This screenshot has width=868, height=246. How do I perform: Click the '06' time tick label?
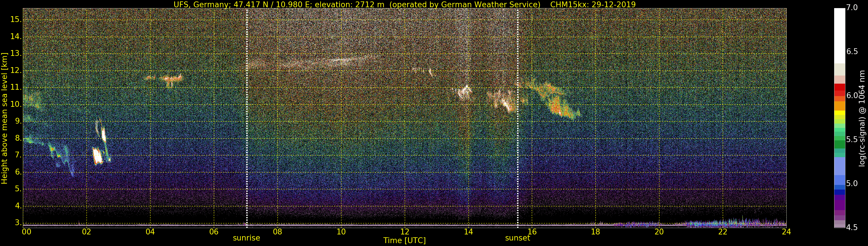(x=214, y=232)
